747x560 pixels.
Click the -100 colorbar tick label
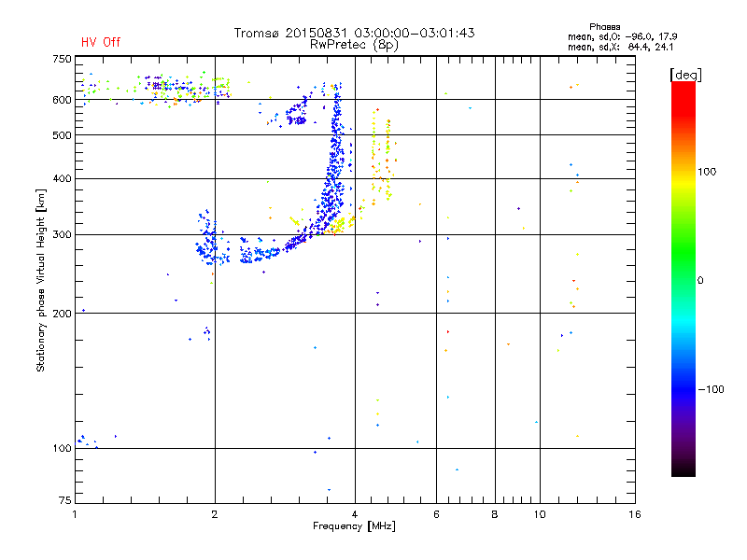711,389
